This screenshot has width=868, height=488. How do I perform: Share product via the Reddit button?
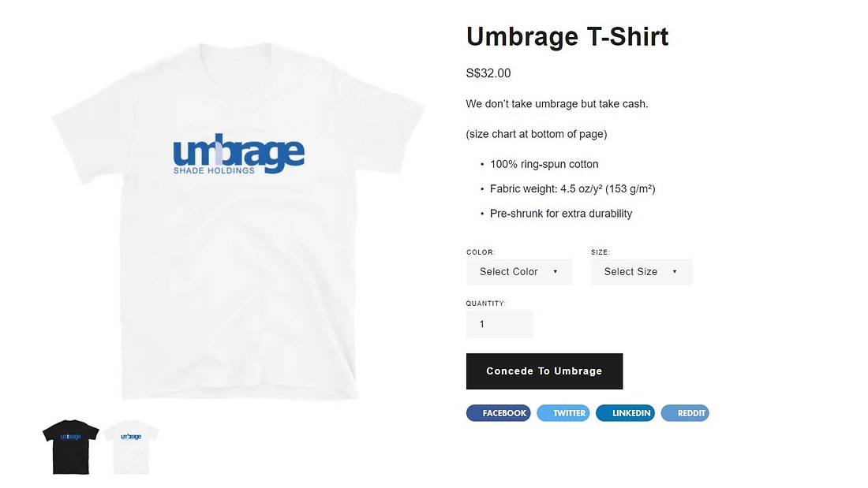tap(685, 413)
